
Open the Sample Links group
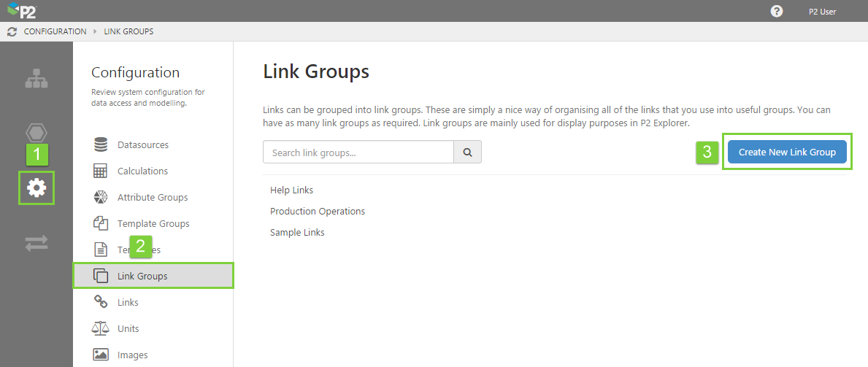pyautogui.click(x=297, y=233)
